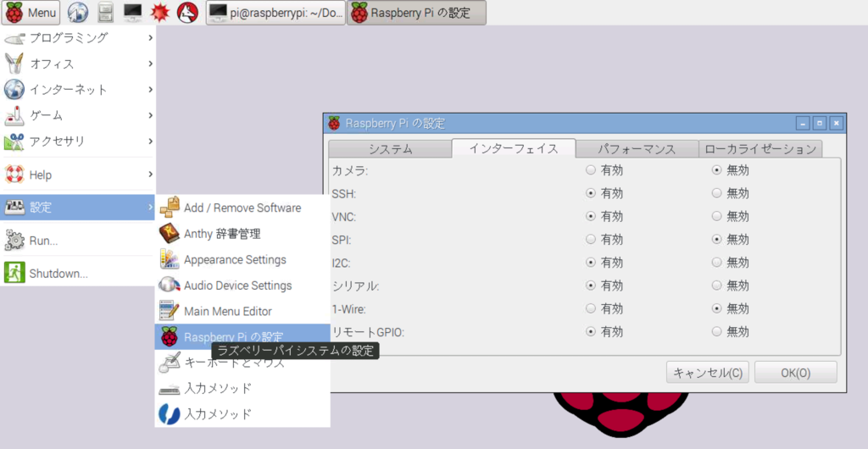Screen dimensions: 868x449
Task: Select the インターフェイス tab
Action: point(514,148)
